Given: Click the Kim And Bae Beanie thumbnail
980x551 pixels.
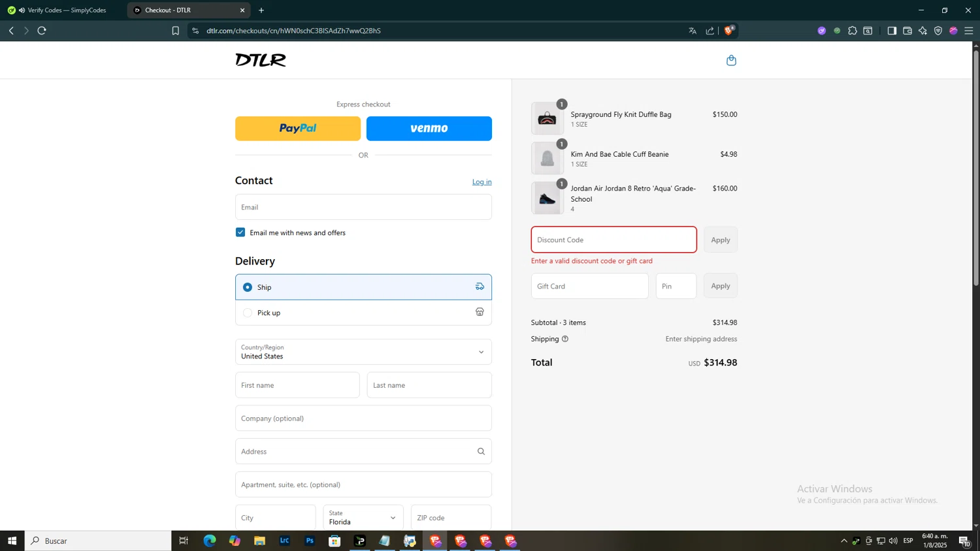Looking at the screenshot, I should tap(547, 159).
